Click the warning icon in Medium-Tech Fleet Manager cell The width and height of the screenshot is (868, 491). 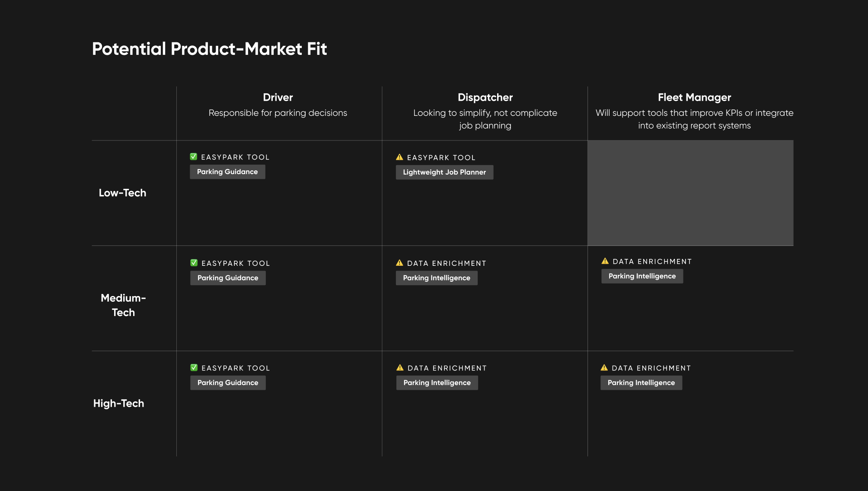pyautogui.click(x=605, y=261)
